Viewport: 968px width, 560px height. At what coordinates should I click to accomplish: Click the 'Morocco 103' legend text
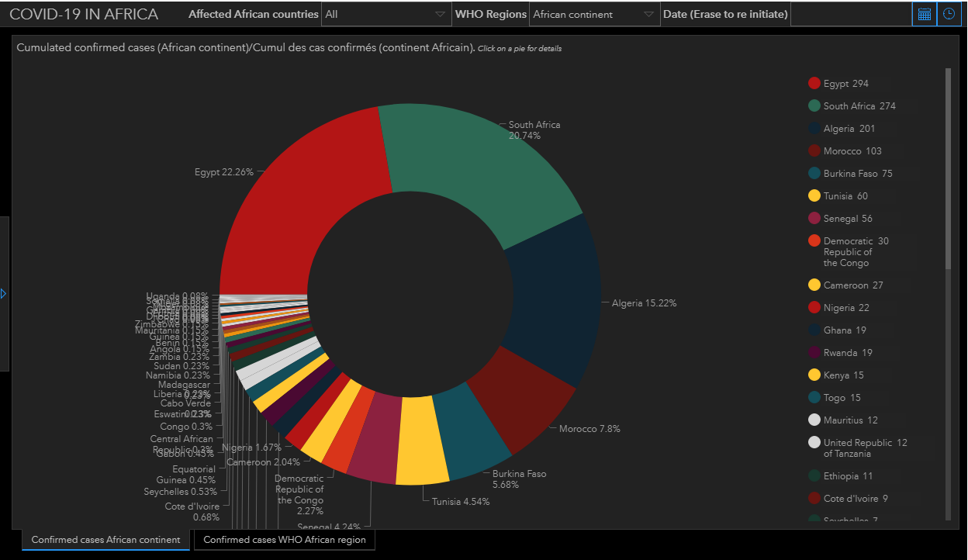[x=852, y=151]
